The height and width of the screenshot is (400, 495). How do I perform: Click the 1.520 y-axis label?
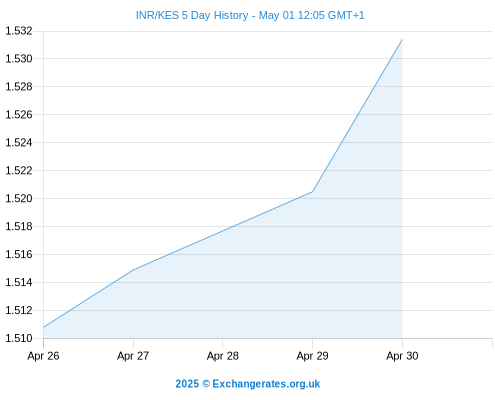[x=19, y=199]
